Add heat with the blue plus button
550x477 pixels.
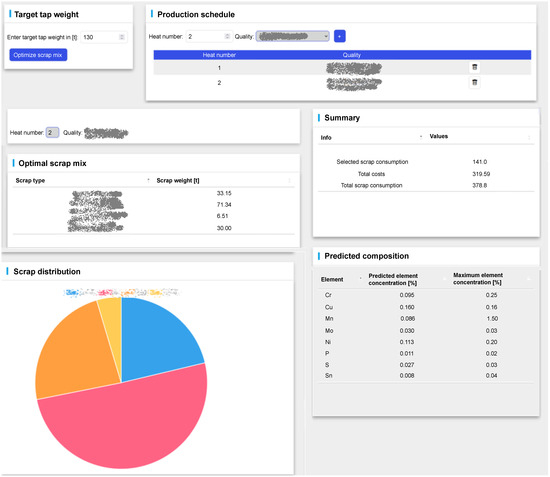tap(340, 36)
